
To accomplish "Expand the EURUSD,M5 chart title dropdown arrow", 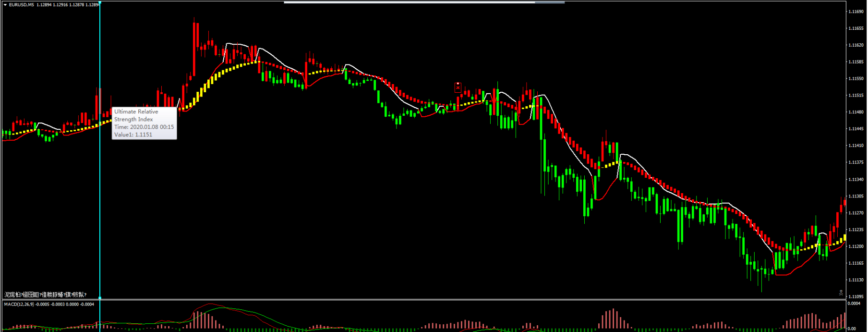I will point(5,5).
